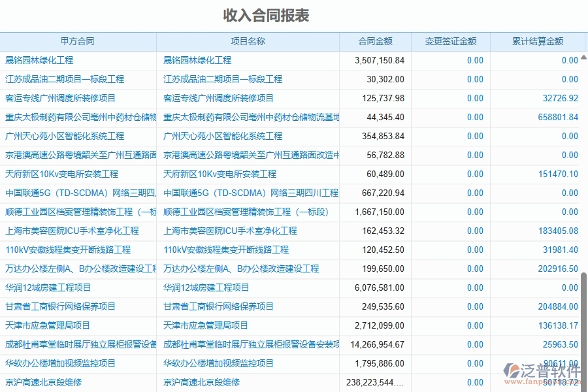Sort by the 合同金额 column header
588x392 pixels.
[x=374, y=41]
